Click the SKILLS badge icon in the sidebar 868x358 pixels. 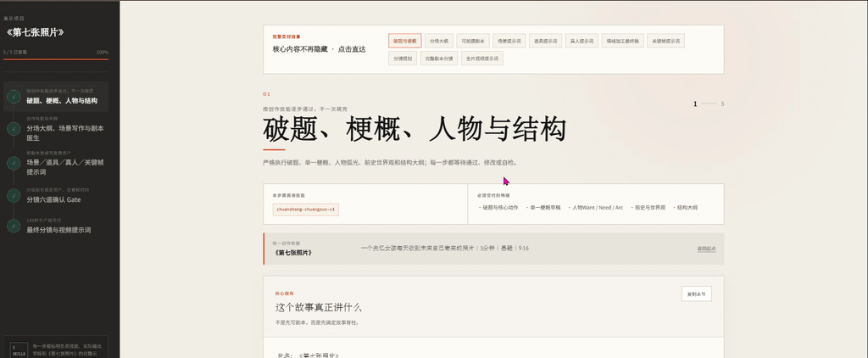pos(19,351)
